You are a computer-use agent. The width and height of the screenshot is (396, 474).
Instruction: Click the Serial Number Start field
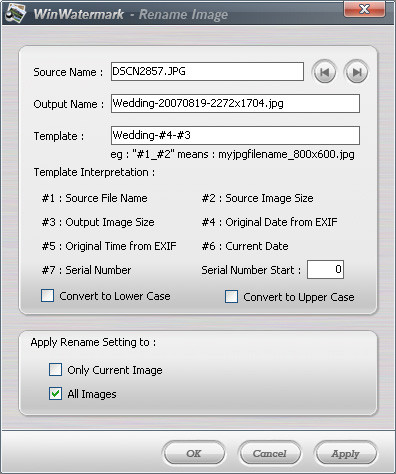click(x=325, y=269)
